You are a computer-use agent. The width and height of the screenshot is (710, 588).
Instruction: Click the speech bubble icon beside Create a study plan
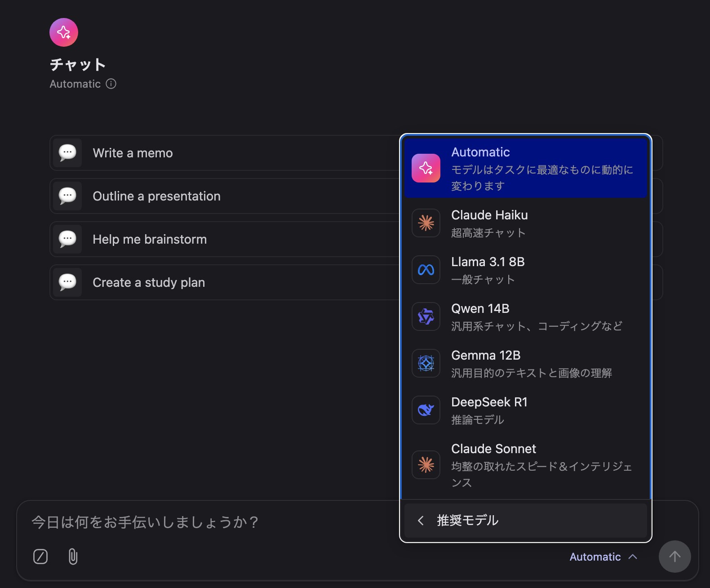pos(67,282)
